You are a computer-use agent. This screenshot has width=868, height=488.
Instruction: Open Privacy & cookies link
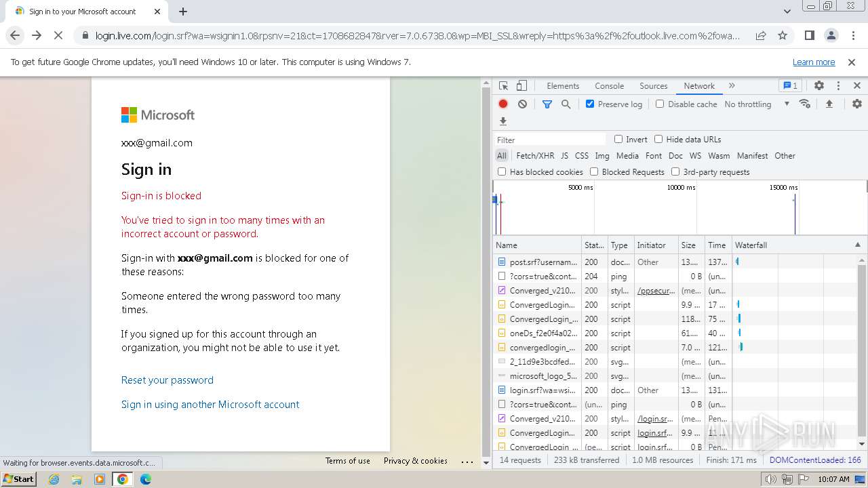click(x=416, y=461)
